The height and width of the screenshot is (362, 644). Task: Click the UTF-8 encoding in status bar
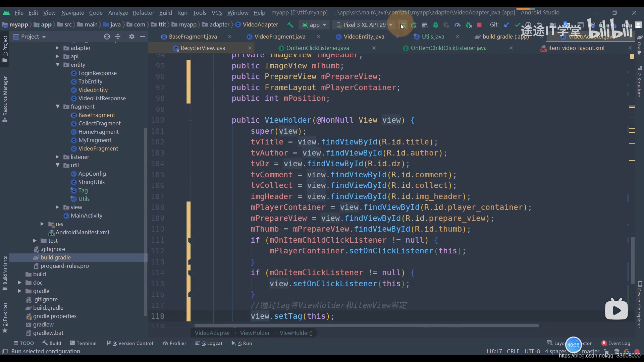tap(532, 351)
